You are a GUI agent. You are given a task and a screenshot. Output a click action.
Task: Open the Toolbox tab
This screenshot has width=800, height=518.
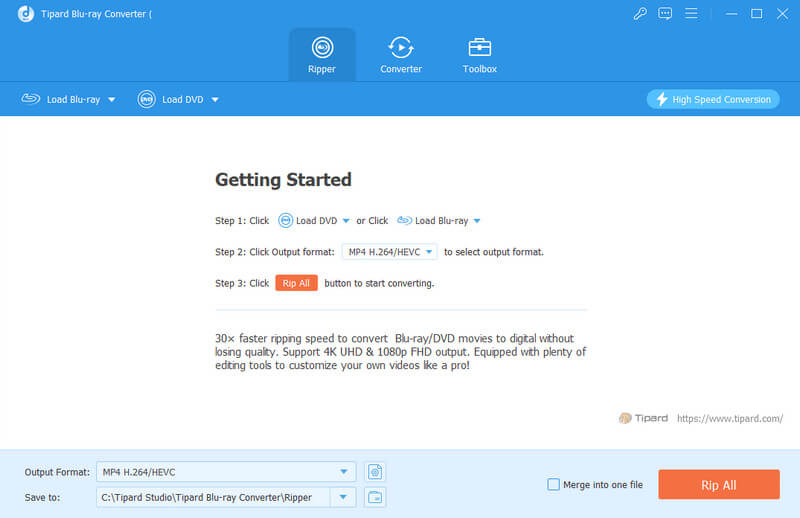480,55
